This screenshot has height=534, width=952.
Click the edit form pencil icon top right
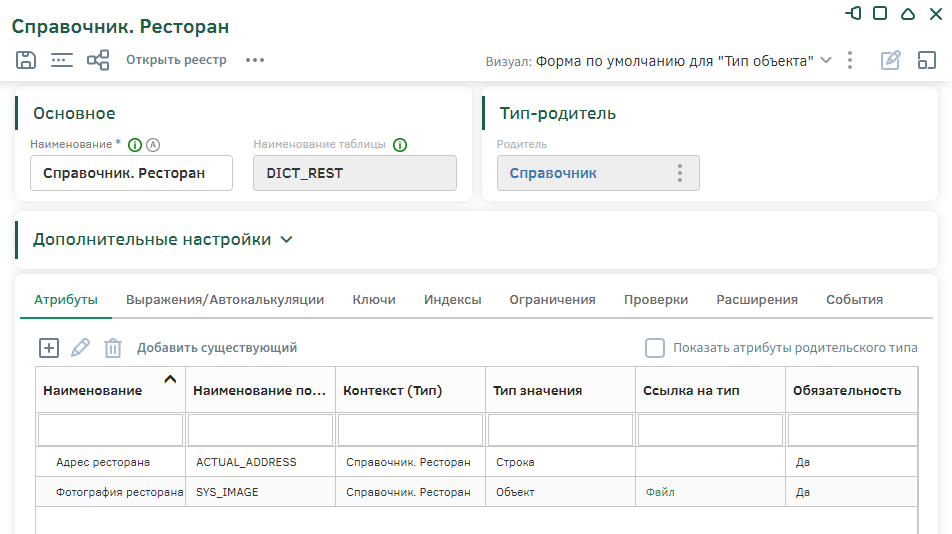(x=890, y=60)
